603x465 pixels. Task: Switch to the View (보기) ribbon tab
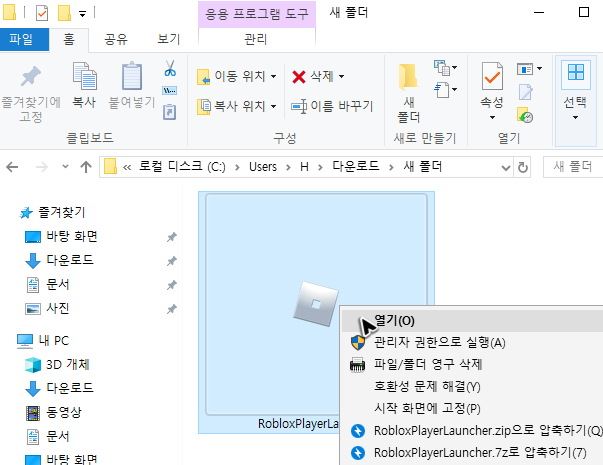point(168,39)
